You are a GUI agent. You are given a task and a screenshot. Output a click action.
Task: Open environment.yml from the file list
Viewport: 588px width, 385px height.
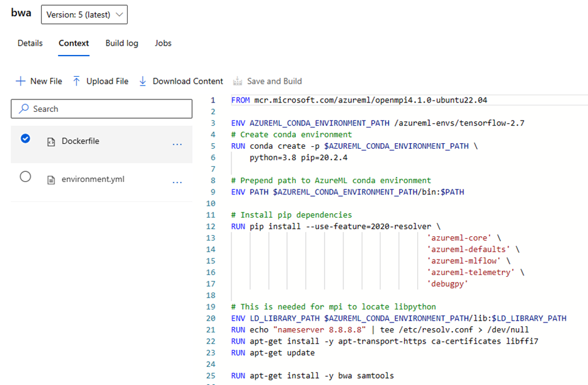(x=93, y=179)
